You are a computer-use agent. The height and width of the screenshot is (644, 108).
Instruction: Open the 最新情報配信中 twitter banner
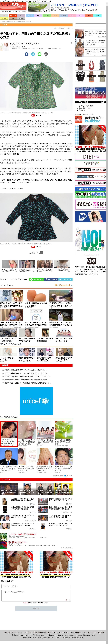(91, 119)
